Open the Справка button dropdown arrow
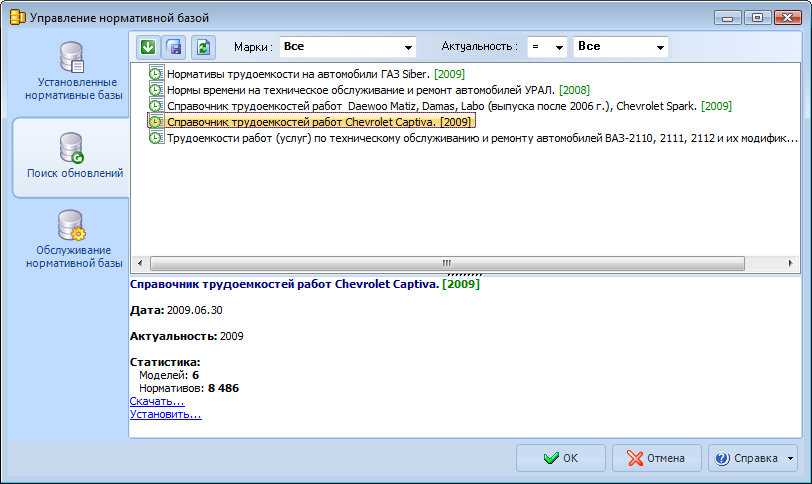 click(x=791, y=458)
